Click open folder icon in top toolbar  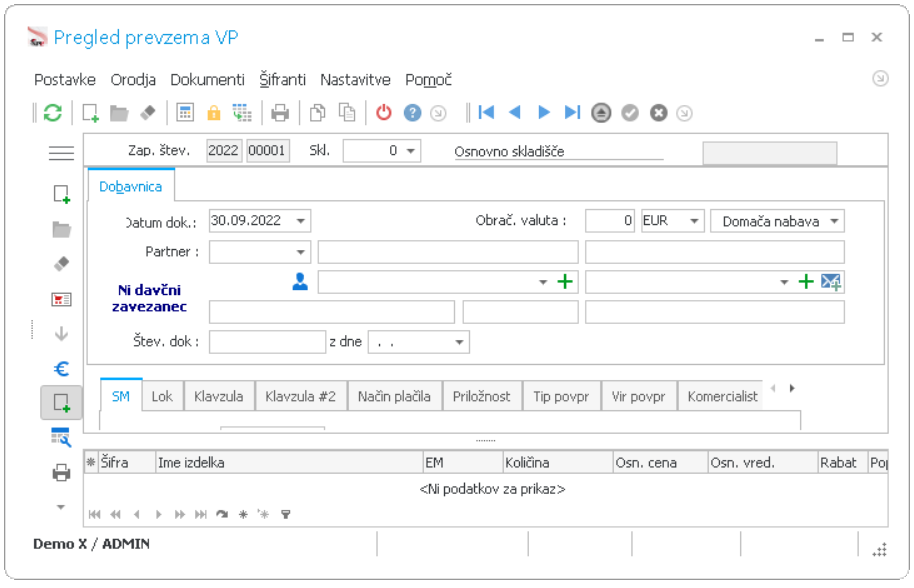click(119, 113)
